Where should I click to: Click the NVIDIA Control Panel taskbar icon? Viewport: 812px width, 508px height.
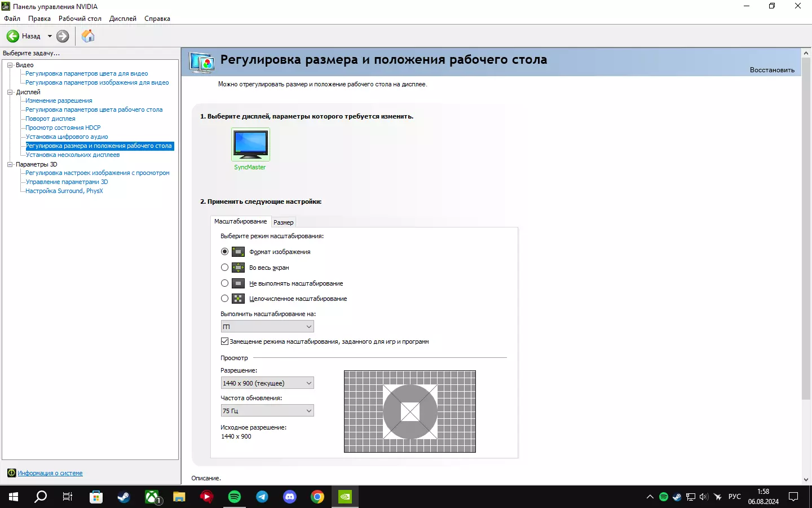click(x=345, y=497)
